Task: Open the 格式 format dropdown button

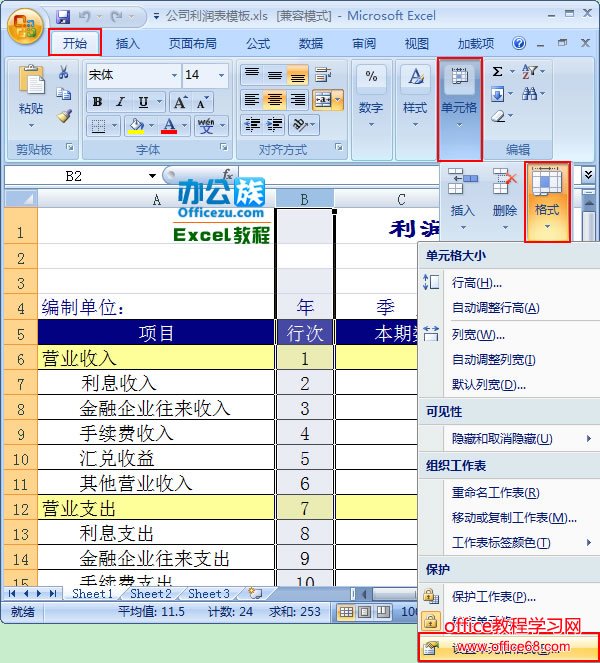Action: [547, 202]
